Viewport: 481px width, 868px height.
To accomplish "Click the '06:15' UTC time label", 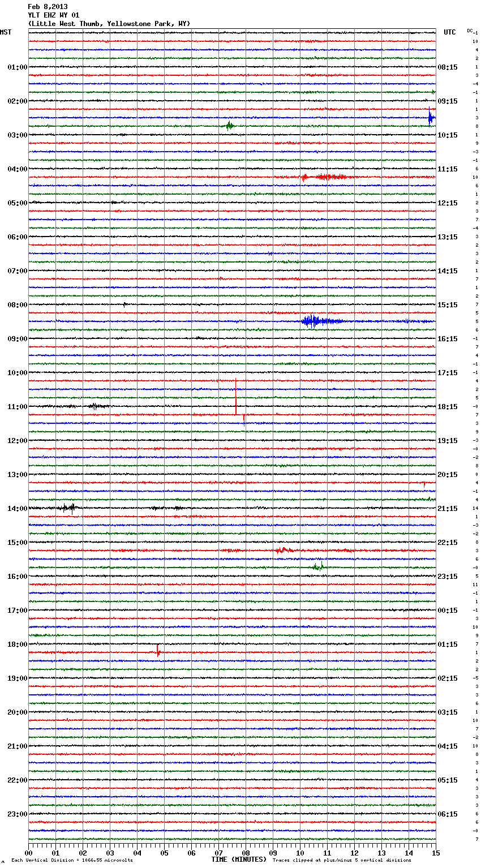I will [x=448, y=814].
